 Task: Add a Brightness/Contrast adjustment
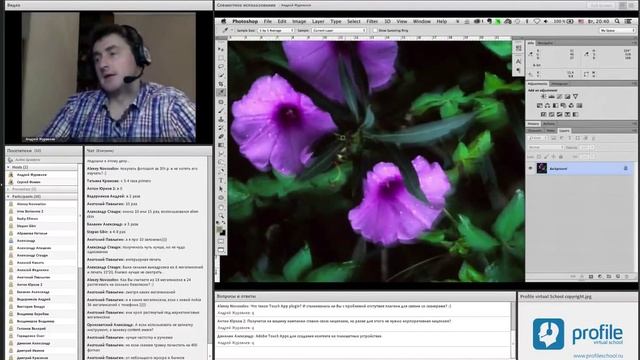(543, 96)
